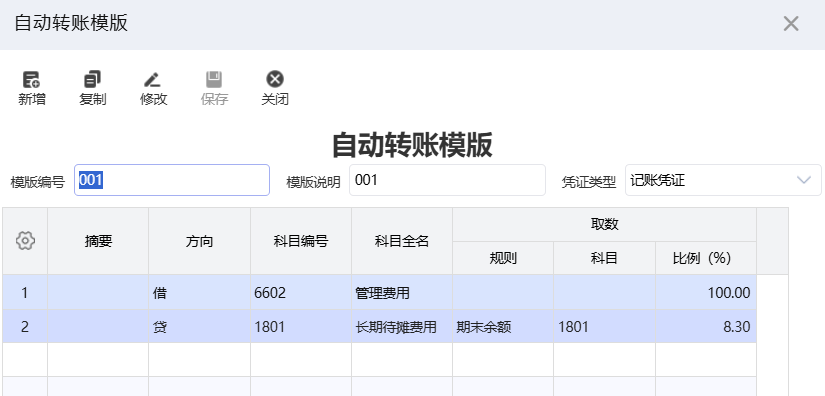
Task: Expand the 凭证类型 dropdown arrow
Action: click(x=803, y=180)
